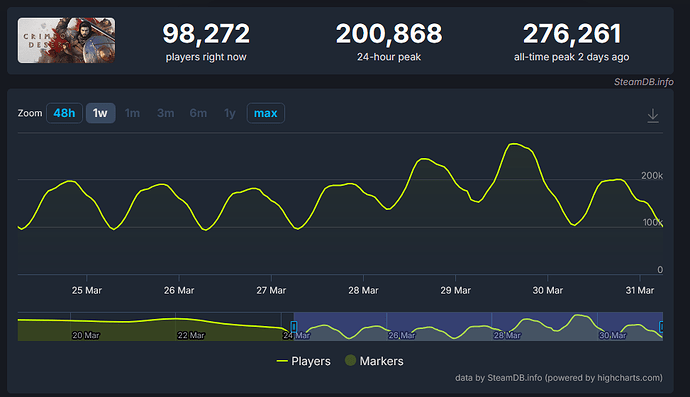Click the 31 Mar axis label
Viewport: 690px width, 397px height.
[640, 290]
